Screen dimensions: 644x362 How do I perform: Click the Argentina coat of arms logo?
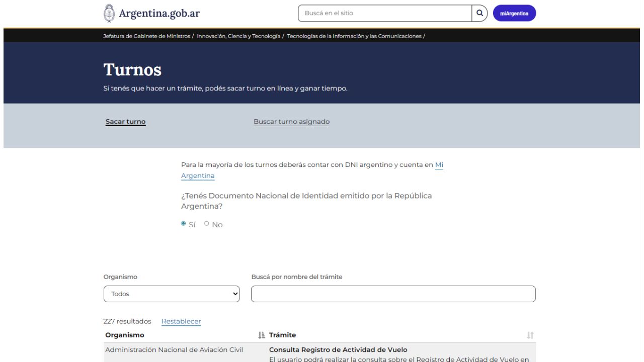tap(109, 13)
